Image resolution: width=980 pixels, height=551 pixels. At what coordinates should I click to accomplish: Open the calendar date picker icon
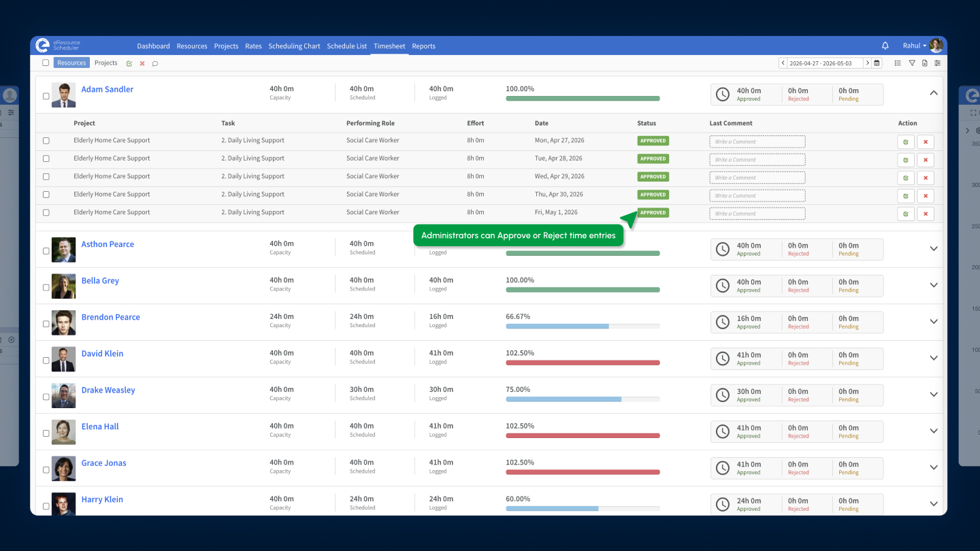click(x=877, y=63)
